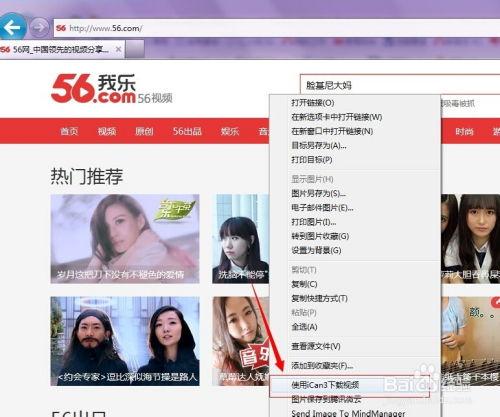The height and width of the screenshot is (417, 500).
Task: Click the 56视频 text beside logo
Action: (x=155, y=98)
